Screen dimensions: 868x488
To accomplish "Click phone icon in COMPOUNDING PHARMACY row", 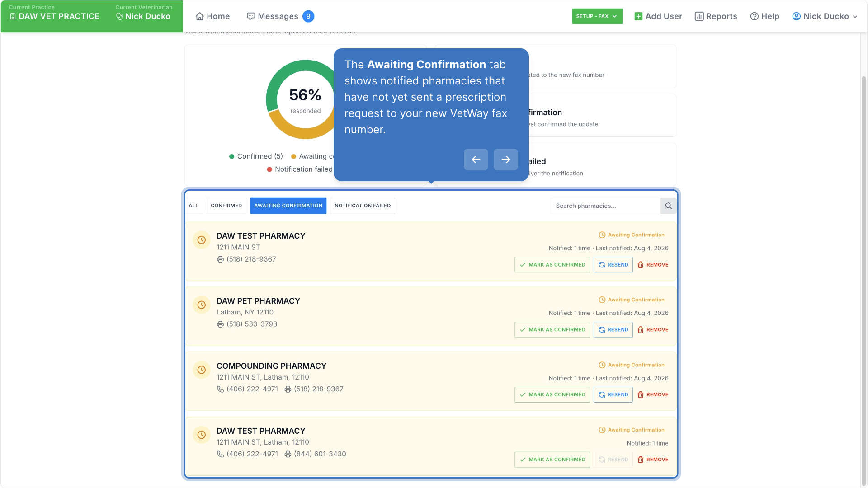I will coord(220,389).
